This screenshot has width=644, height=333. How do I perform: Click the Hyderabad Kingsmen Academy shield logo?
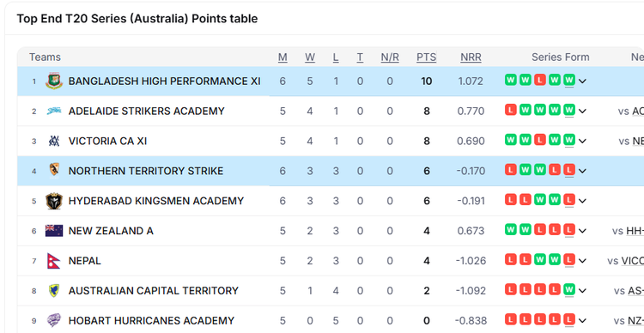click(54, 201)
